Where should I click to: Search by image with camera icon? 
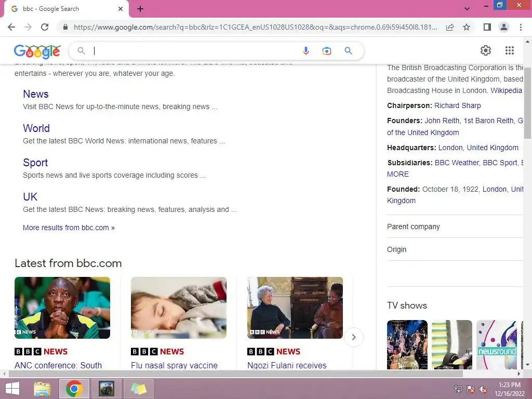tap(326, 51)
